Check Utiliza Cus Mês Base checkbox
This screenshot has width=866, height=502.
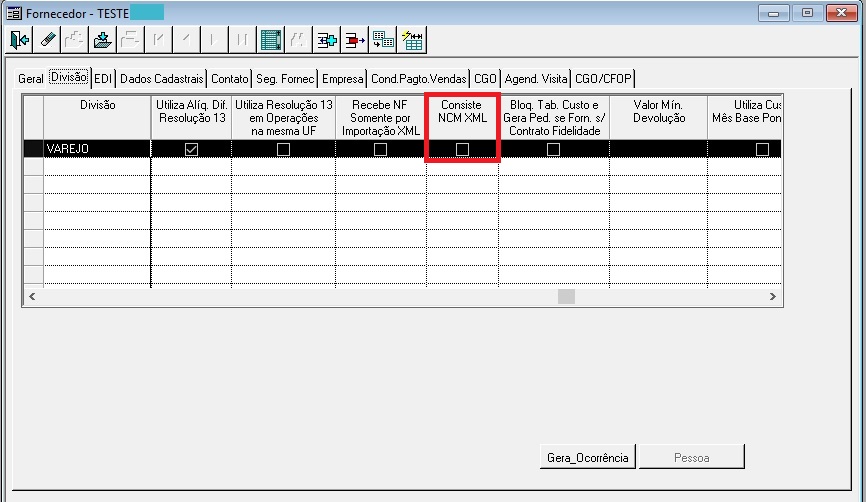pyautogui.click(x=762, y=149)
